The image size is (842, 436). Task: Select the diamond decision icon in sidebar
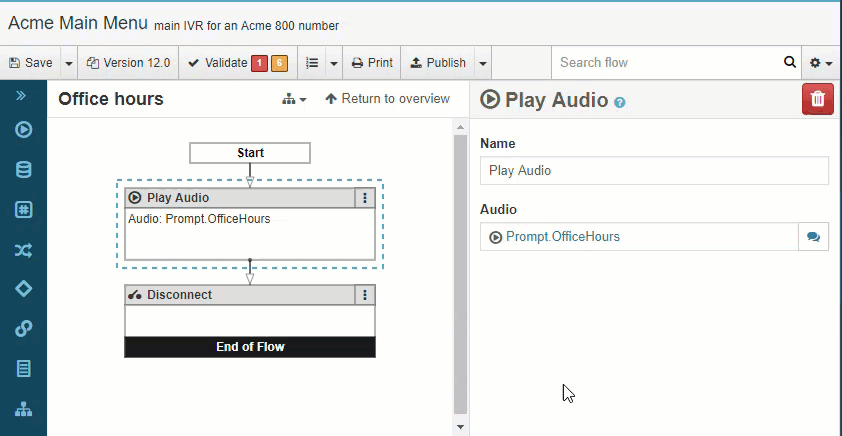23,289
